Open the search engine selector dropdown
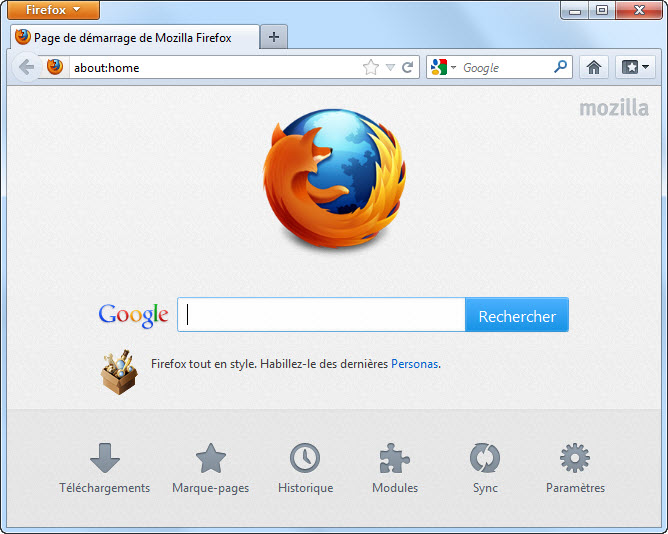Image resolution: width=668 pixels, height=534 pixels. (x=443, y=67)
